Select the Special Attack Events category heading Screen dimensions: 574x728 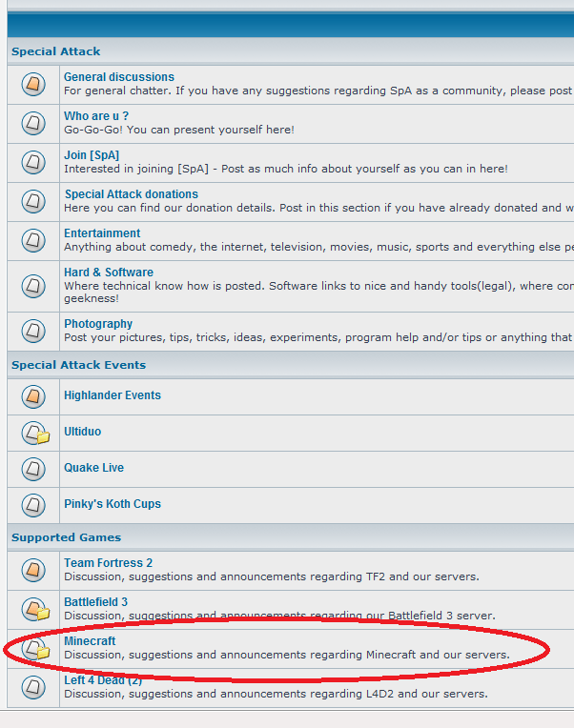[78, 365]
